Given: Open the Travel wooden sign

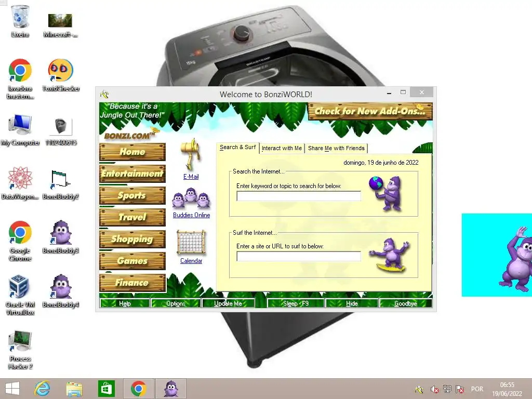Looking at the screenshot, I should point(132,217).
